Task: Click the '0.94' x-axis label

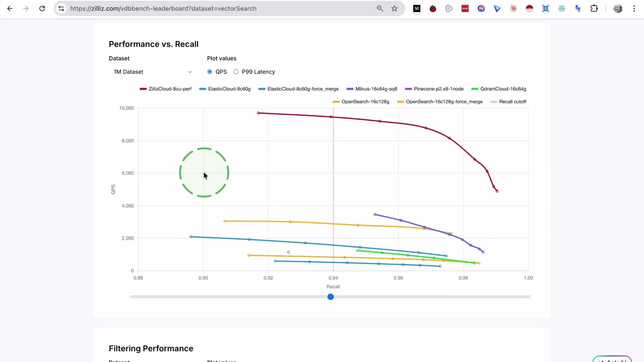Action: (333, 278)
